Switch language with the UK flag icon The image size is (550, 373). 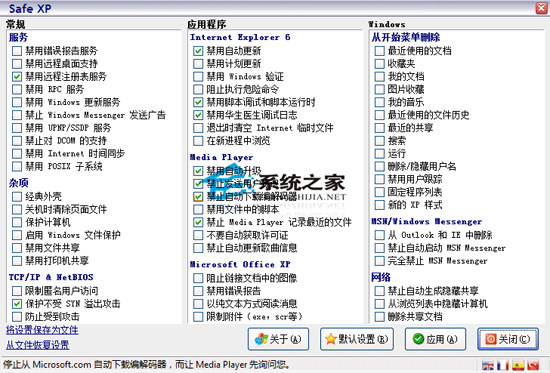pos(488,365)
